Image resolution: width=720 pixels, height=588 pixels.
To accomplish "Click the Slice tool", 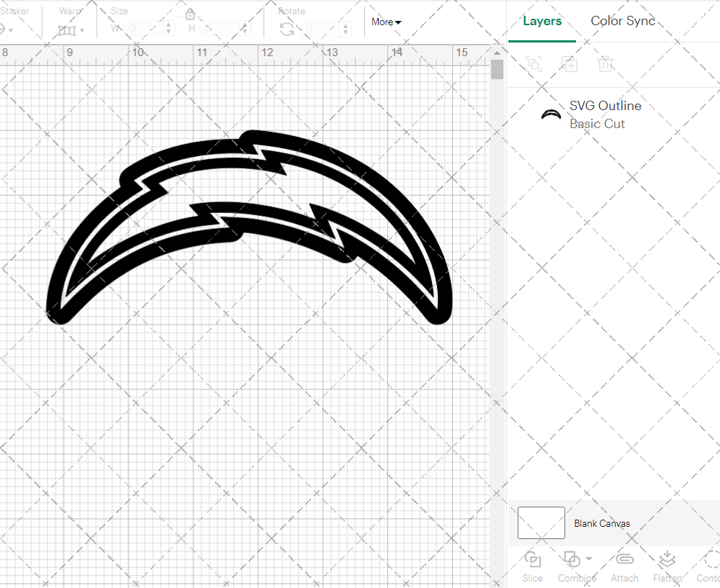I will pyautogui.click(x=532, y=567).
